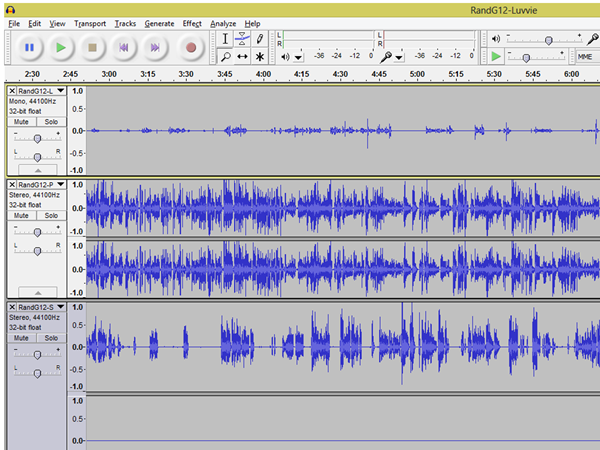The height and width of the screenshot is (450, 600).
Task: Collapse the RandG12-P track
Action: point(38,292)
